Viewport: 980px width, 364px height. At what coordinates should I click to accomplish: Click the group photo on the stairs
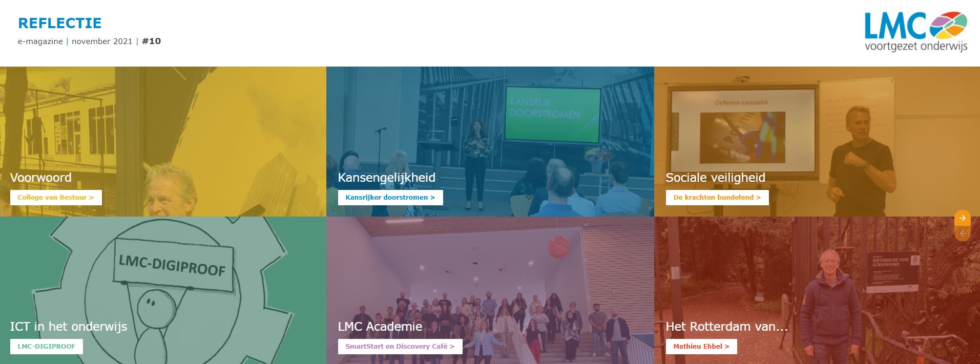click(x=490, y=290)
